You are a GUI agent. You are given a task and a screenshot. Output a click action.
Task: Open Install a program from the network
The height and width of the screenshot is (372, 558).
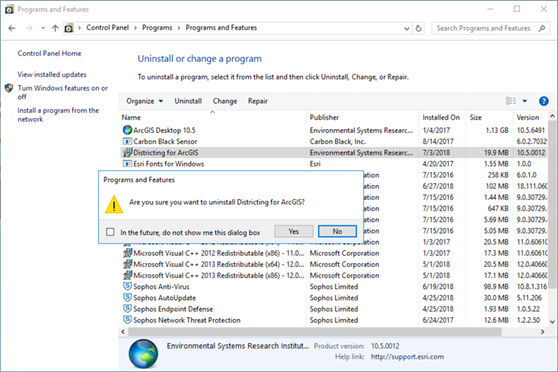coord(58,115)
